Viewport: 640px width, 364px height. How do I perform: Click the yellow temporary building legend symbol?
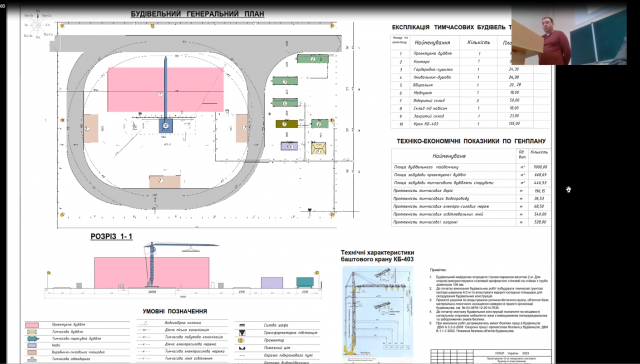click(x=32, y=332)
